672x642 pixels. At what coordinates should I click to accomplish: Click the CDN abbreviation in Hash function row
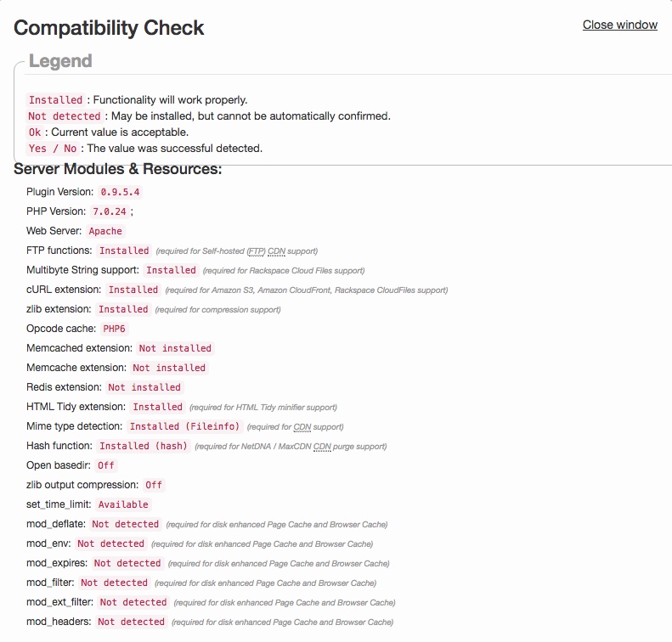[323, 447]
